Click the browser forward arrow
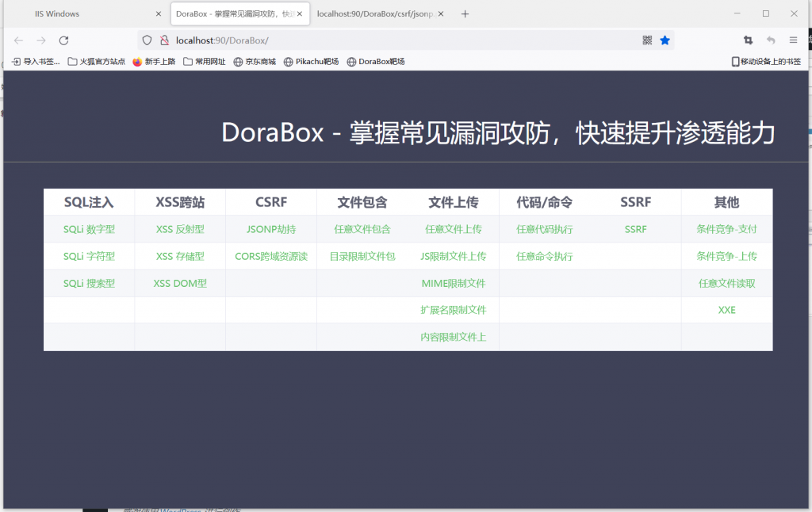This screenshot has height=512, width=812. (41, 40)
